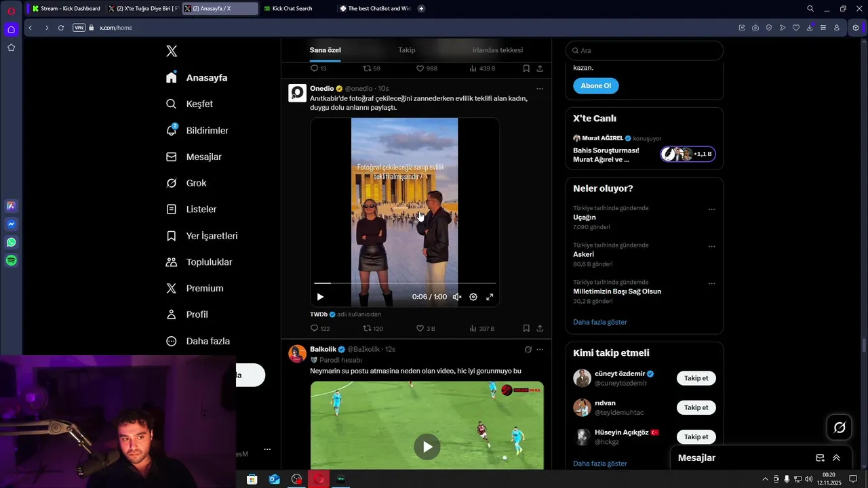Reload the page in the browser
This screenshot has width=868, height=488.
pos(61,28)
